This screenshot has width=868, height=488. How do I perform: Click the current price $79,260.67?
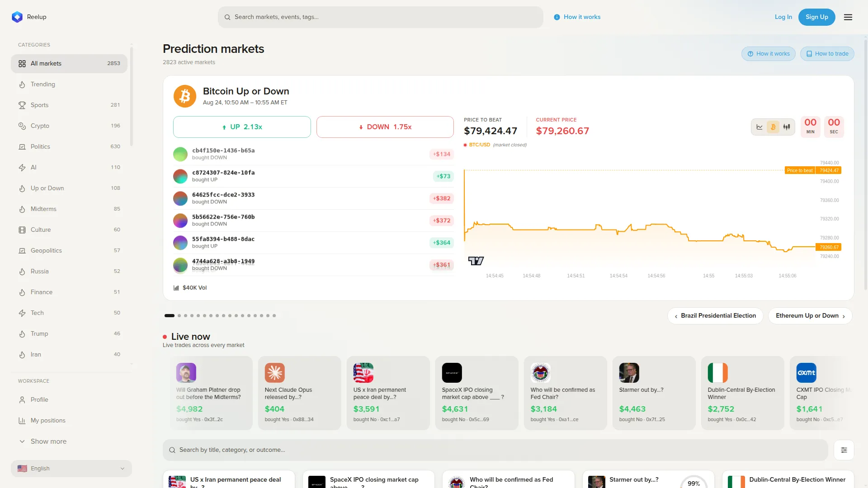click(562, 131)
